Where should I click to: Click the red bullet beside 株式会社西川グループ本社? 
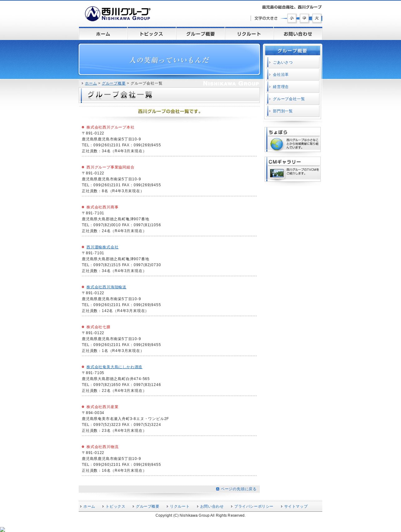click(x=83, y=127)
